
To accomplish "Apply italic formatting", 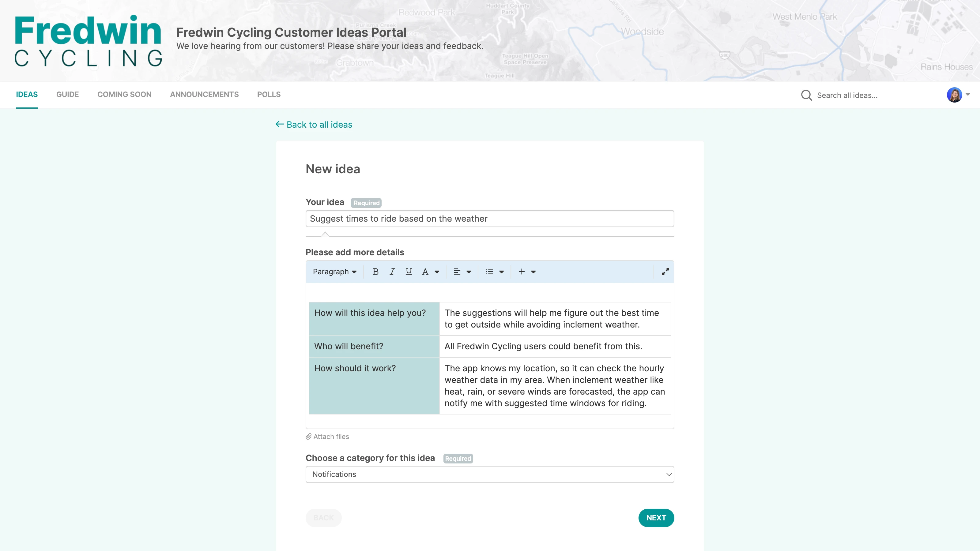I will pos(392,272).
